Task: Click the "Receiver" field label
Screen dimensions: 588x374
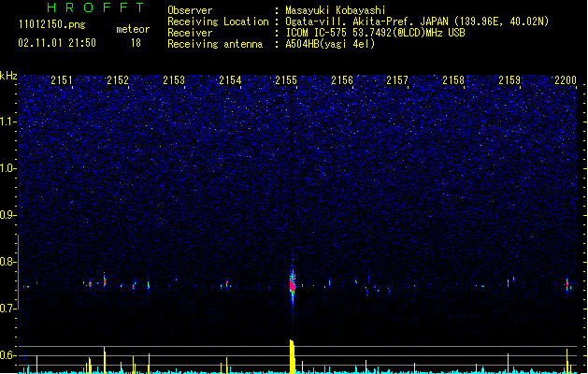Action: tap(190, 33)
